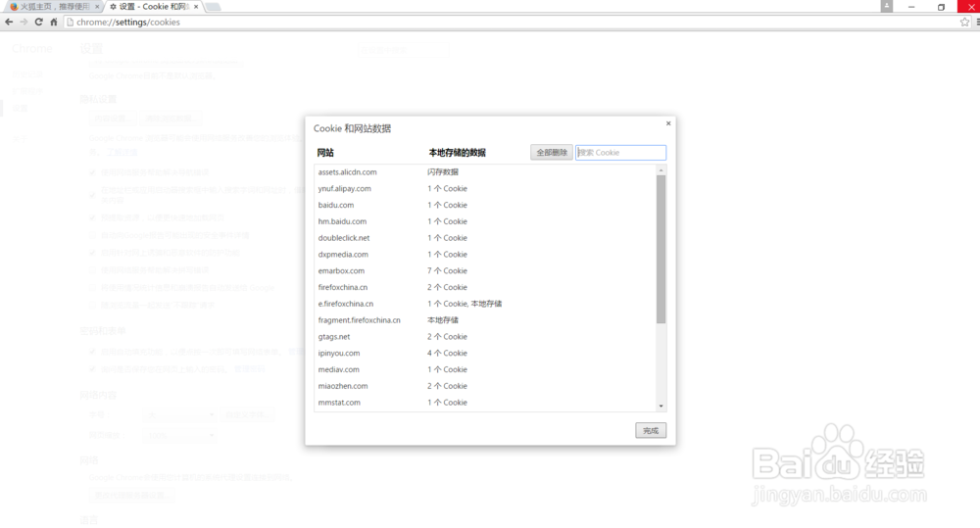This screenshot has width=980, height=528.
Task: Click the 本地存储的数据 column header
Action: coord(457,153)
